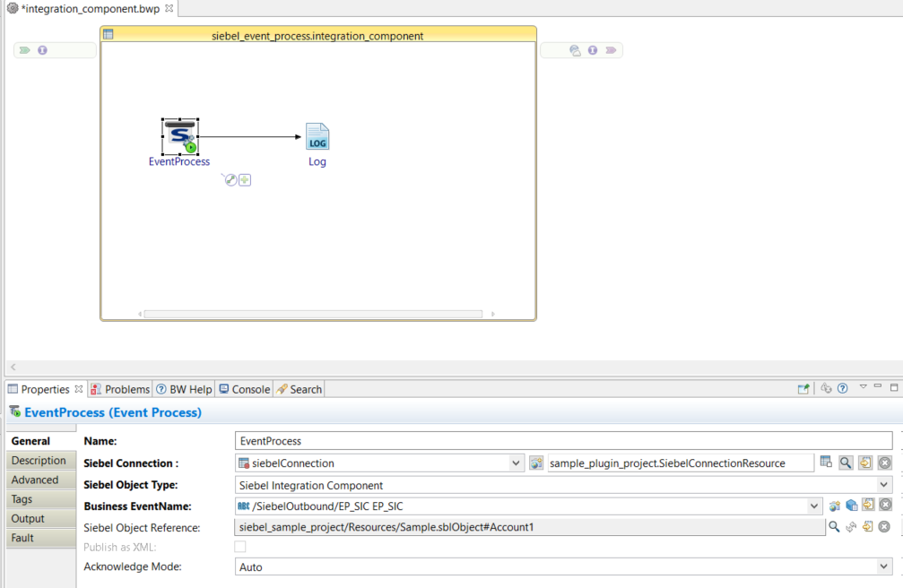This screenshot has height=588, width=903.
Task: Click the pointer-gear icon left of the help icon
Action: pyautogui.click(x=826, y=388)
